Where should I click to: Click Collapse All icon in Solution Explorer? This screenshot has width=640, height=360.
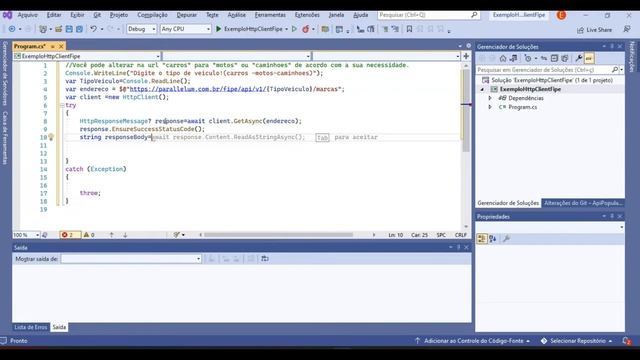(554, 58)
